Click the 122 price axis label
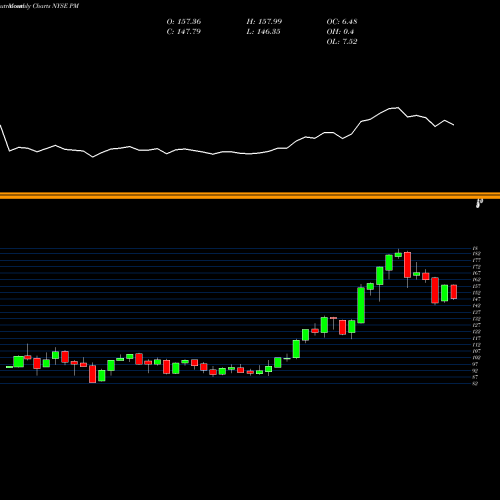500x500 pixels. pos(476,332)
